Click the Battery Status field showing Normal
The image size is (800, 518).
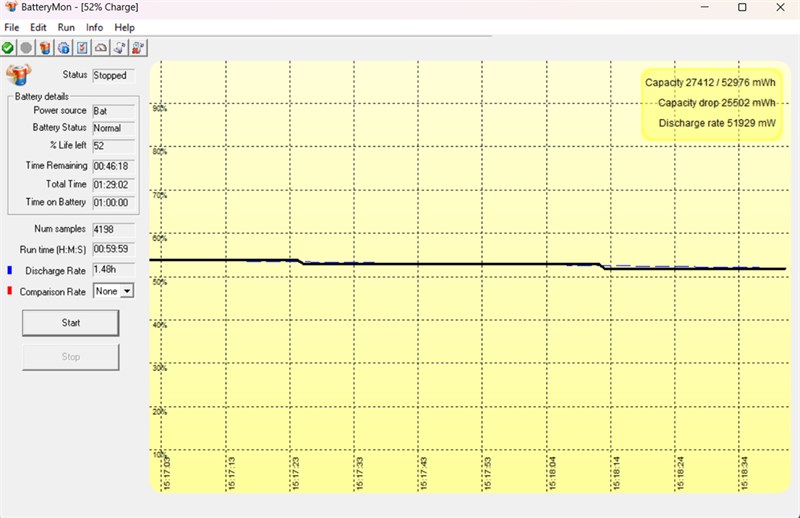pos(113,128)
